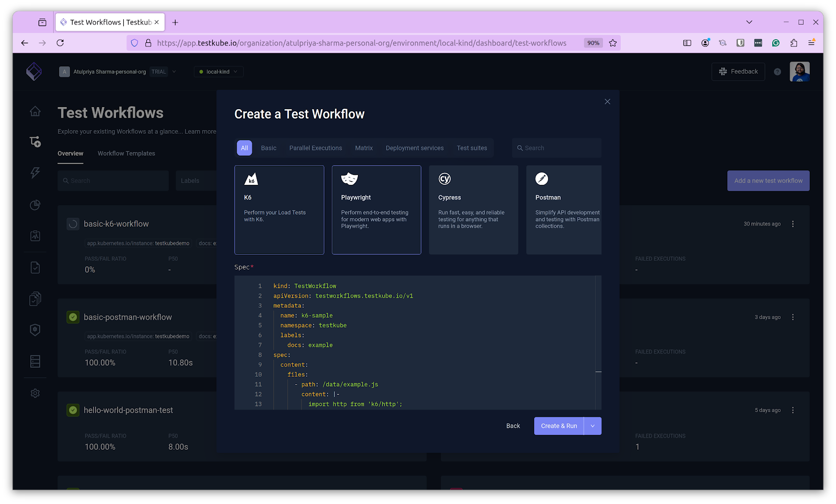Viewport: 836px width, 504px height.
Task: Open three-dot menu for 5 days ago workflow
Action: (x=793, y=410)
